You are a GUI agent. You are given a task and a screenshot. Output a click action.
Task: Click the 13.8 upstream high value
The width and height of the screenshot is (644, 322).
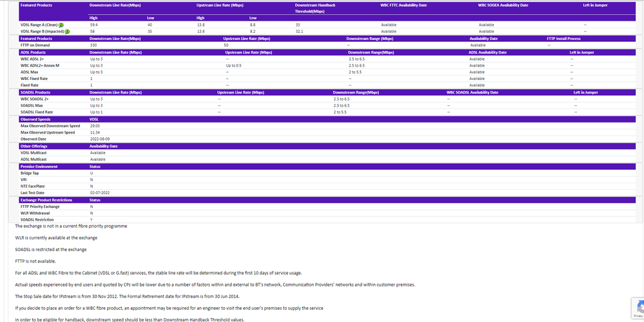(201, 25)
